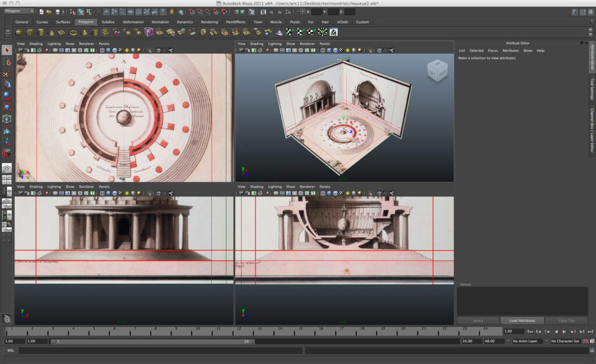Toggle snap to grids in status line
This screenshot has height=364, width=596.
191,12
